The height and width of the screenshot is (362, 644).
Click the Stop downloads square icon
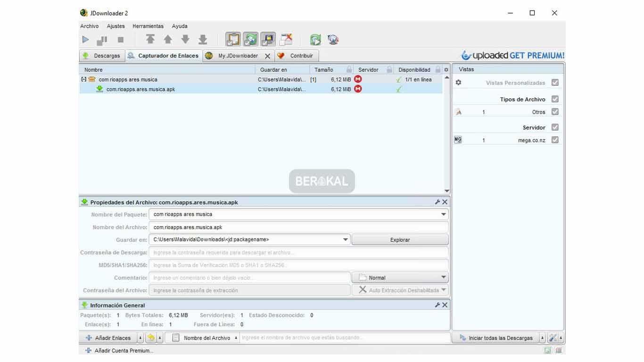(121, 40)
